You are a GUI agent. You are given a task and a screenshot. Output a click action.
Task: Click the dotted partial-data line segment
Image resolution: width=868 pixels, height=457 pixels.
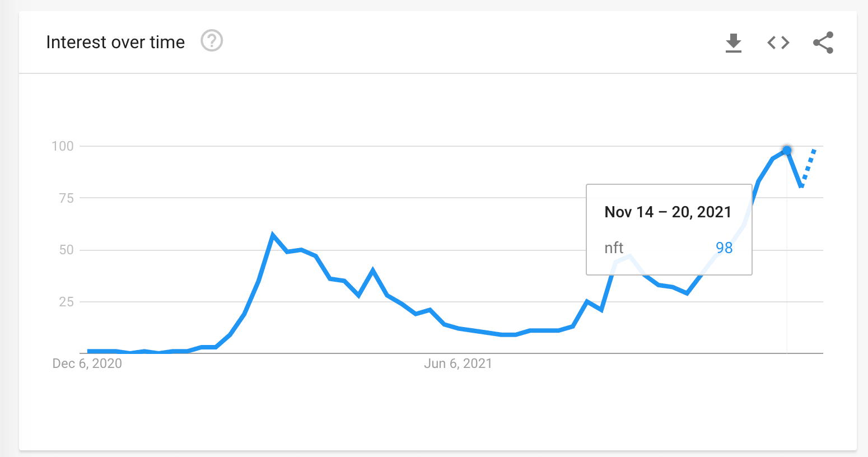point(808,167)
